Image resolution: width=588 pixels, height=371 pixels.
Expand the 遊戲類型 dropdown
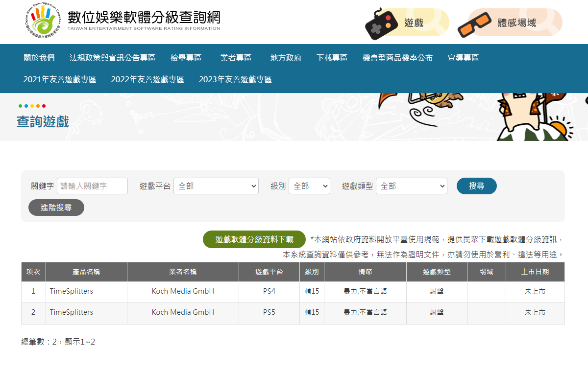[411, 186]
